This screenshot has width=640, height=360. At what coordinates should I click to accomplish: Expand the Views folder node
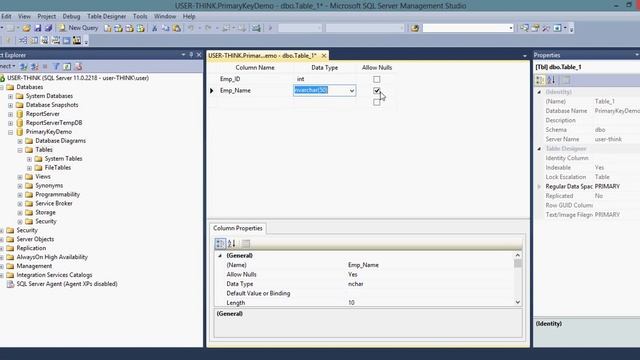20,177
